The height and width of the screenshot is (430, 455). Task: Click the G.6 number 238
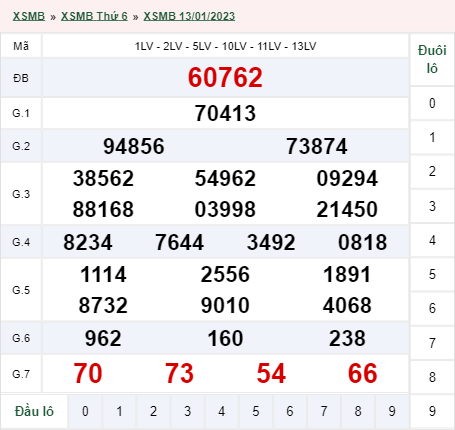tap(347, 338)
